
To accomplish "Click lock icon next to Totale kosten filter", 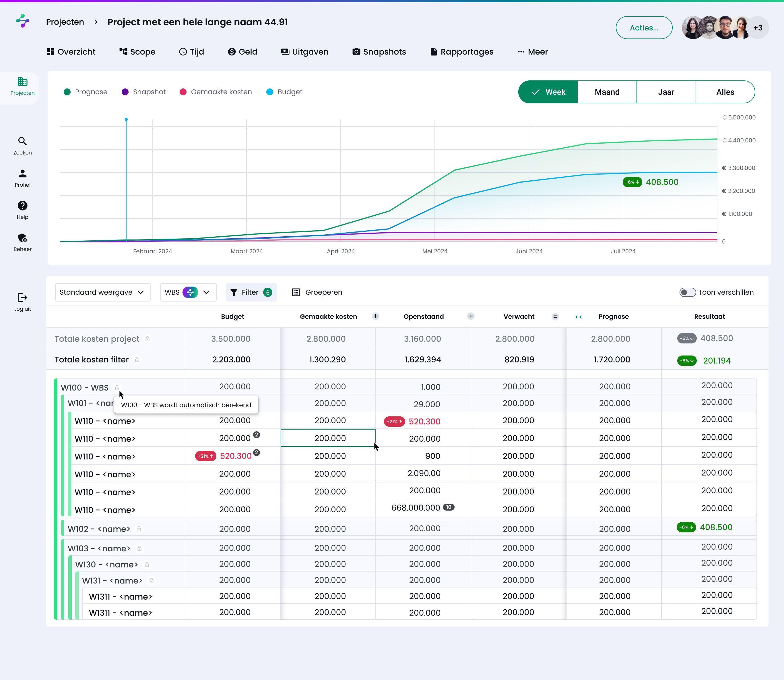I will (137, 359).
